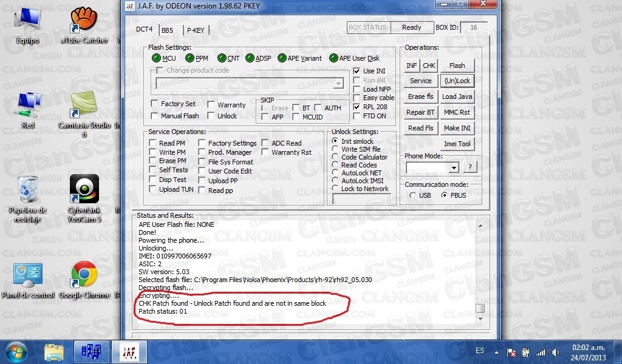This screenshot has width=622, height=364.
Task: Click the status log scroll up arrow
Action: tap(480, 226)
